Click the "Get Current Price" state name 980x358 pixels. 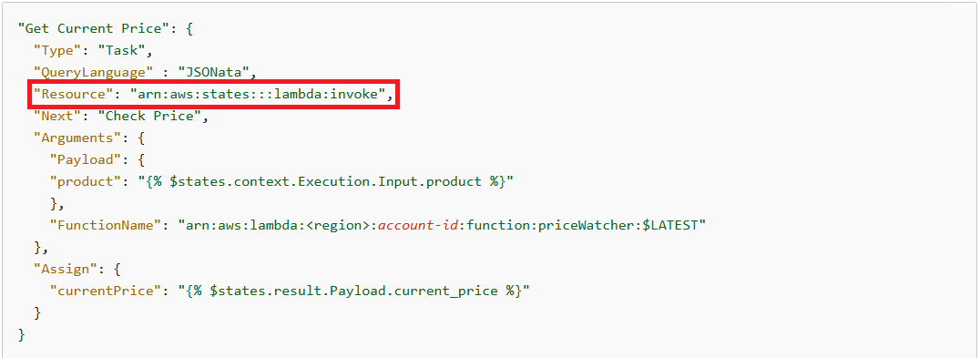pyautogui.click(x=92, y=28)
